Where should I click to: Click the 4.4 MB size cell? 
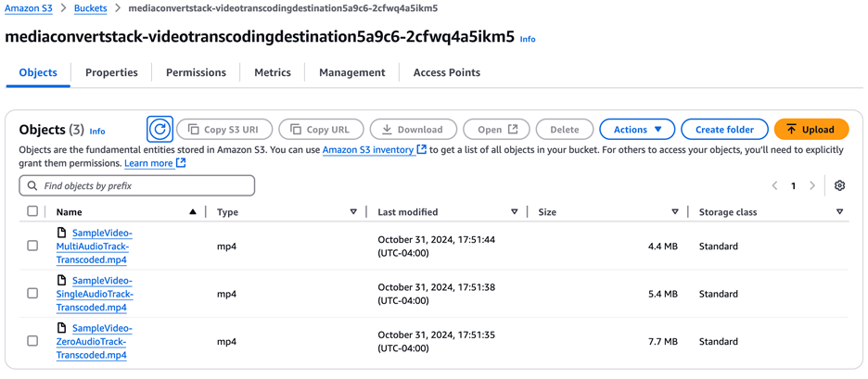click(663, 246)
